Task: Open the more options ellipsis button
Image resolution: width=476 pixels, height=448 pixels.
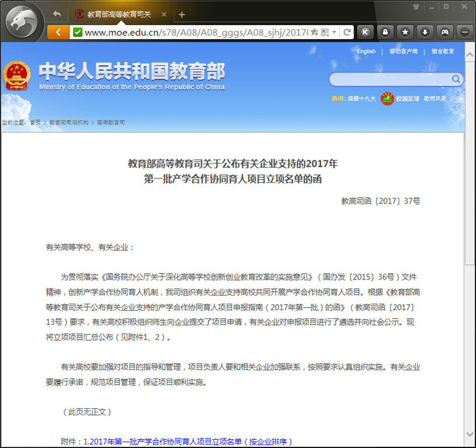Action: pos(464,32)
